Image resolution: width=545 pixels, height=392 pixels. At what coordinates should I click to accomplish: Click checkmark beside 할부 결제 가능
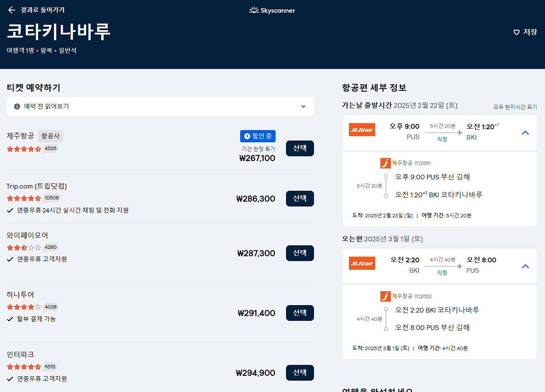[x=10, y=319]
